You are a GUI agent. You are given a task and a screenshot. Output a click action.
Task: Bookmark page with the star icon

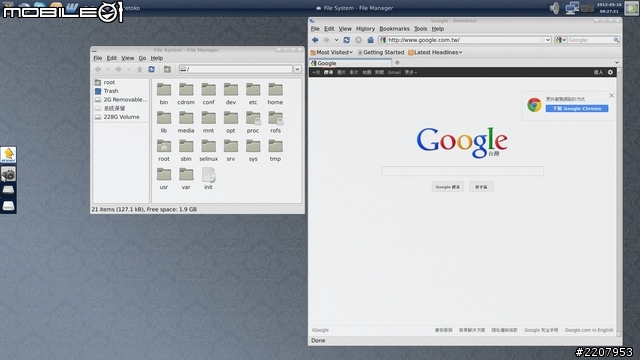(x=542, y=40)
